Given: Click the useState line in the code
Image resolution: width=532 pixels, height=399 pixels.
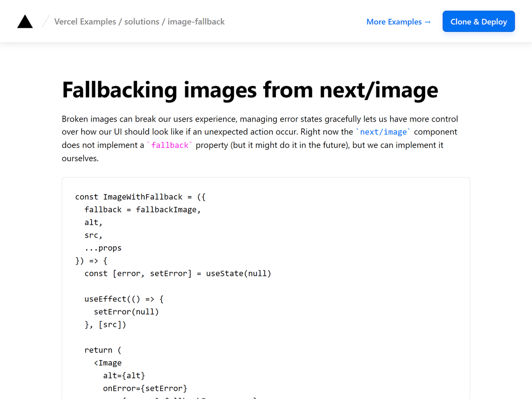Looking at the screenshot, I should click(x=177, y=273).
